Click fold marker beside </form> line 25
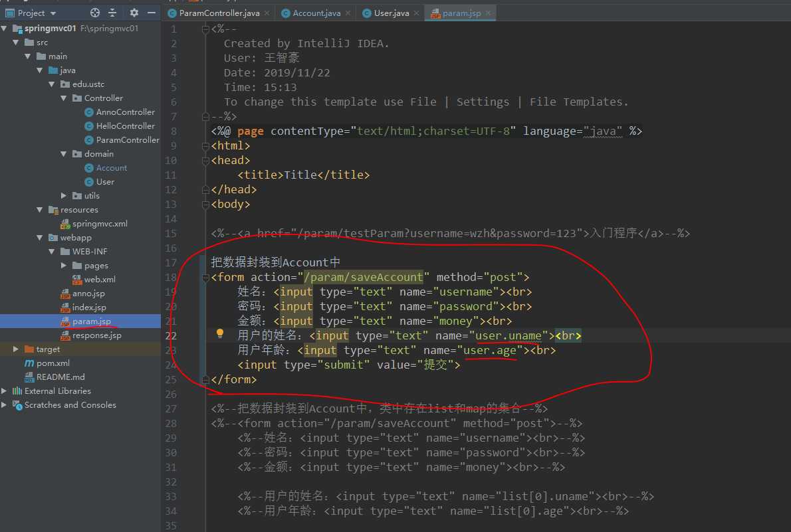This screenshot has width=791, height=532. [205, 380]
